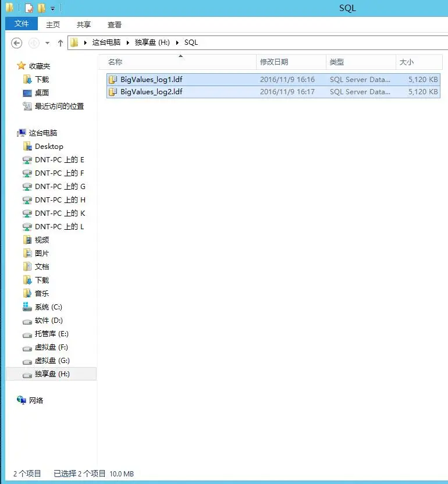
Task: Open the quick access toolbar customize dropdown
Action: (53, 9)
